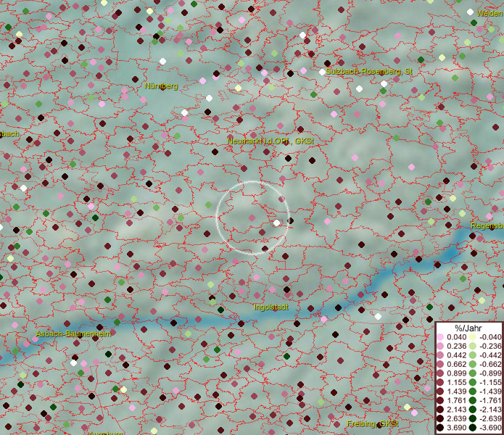Click the Nürnberg city label
The image size is (504, 435).
pos(161,86)
